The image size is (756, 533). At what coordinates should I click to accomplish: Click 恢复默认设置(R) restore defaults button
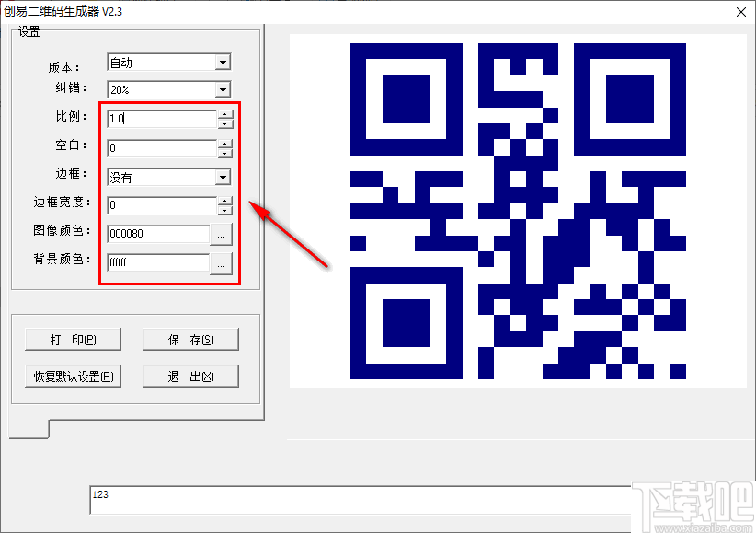coord(73,377)
